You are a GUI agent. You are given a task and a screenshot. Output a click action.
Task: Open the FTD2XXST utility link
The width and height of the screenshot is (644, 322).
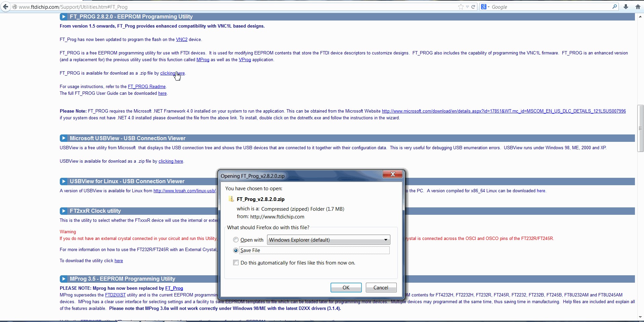click(115, 295)
